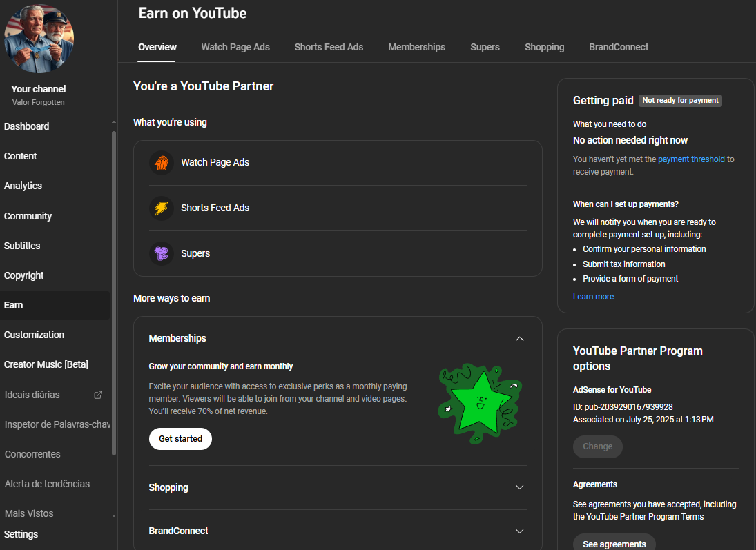Expand the BrandConnect section chevron
The width and height of the screenshot is (756, 550).
click(519, 531)
